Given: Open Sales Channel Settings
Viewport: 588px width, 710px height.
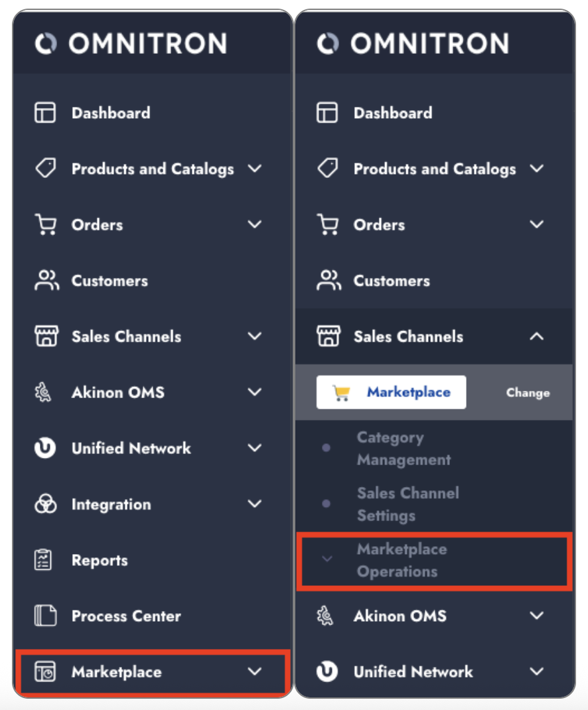Looking at the screenshot, I should point(407,504).
